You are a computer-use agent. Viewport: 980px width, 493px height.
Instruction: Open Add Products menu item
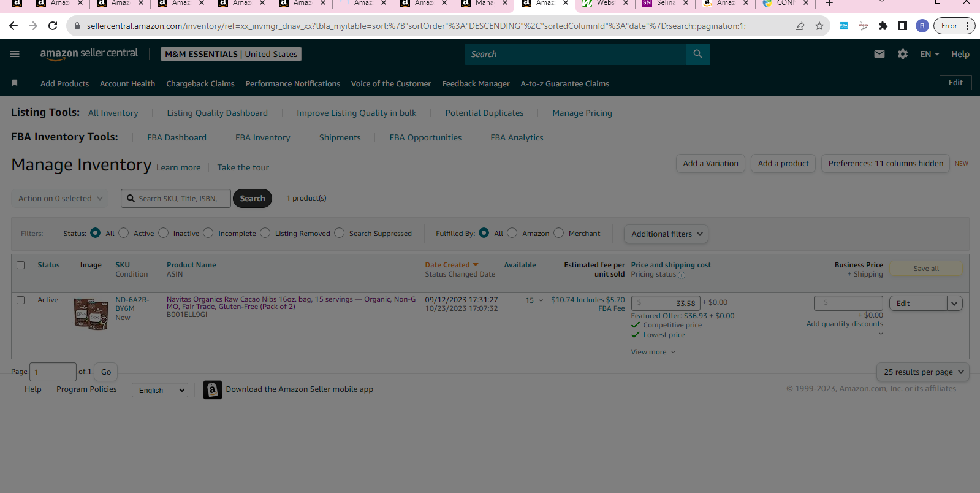[64, 83]
